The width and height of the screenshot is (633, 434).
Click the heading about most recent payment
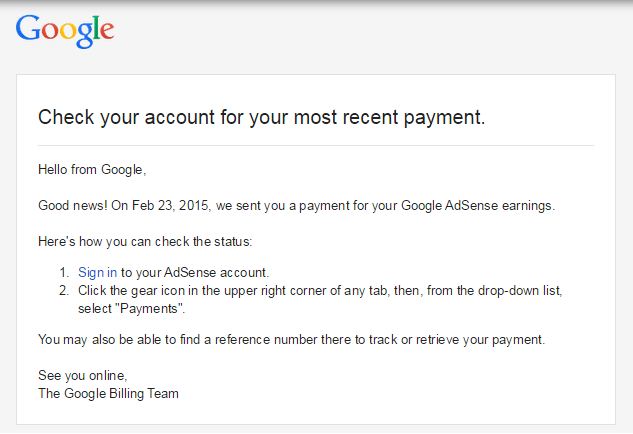(262, 117)
